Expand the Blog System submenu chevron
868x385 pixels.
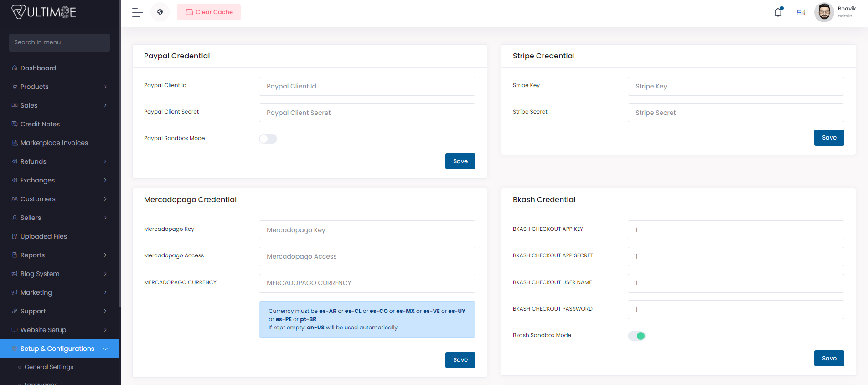coord(105,274)
